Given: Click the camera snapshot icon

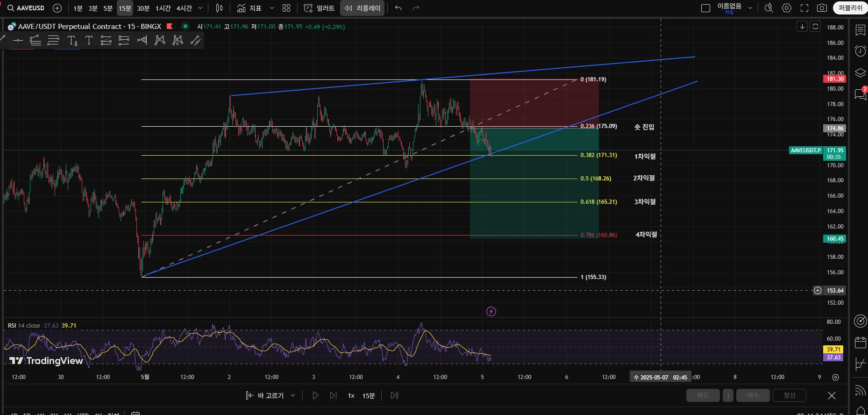Looking at the screenshot, I should (x=822, y=8).
